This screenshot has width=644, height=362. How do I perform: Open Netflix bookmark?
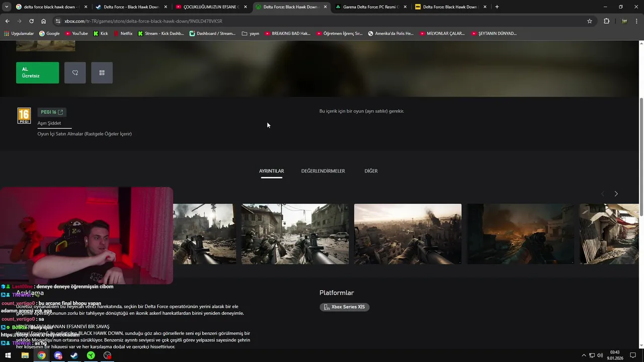[123, 34]
